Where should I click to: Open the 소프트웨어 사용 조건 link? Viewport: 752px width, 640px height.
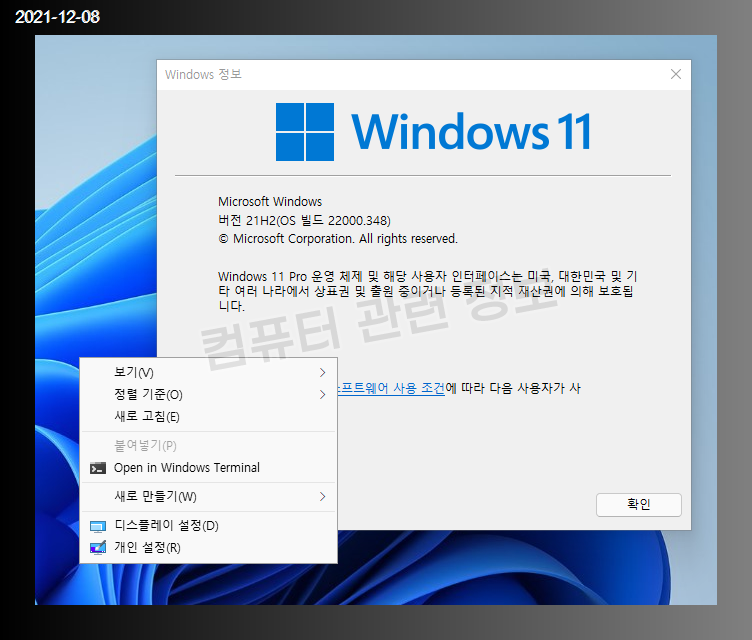click(391, 388)
